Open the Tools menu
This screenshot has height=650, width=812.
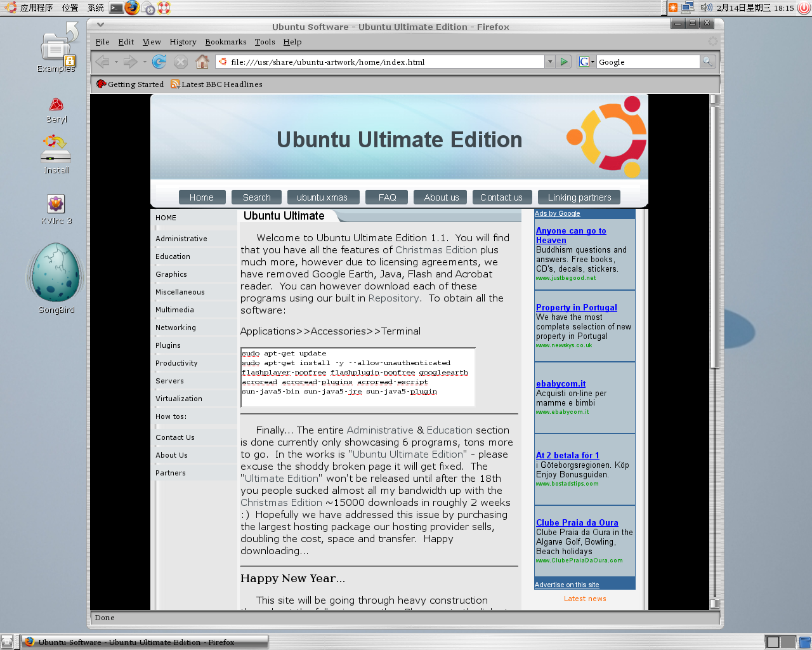[x=265, y=42]
